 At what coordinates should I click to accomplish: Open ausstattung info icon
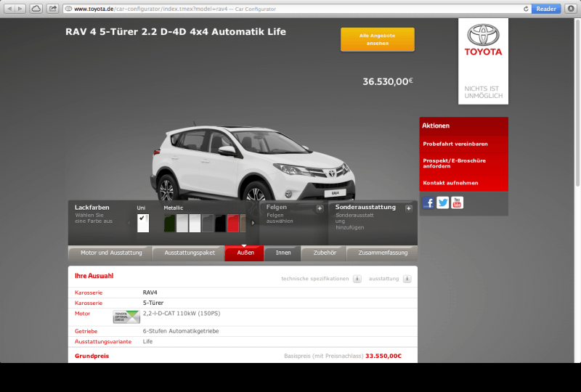407,279
